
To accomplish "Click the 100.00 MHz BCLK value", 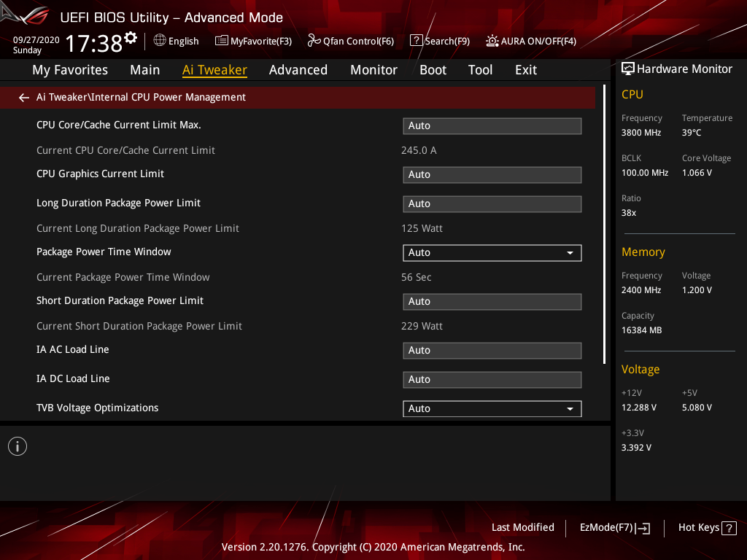I will click(x=645, y=173).
